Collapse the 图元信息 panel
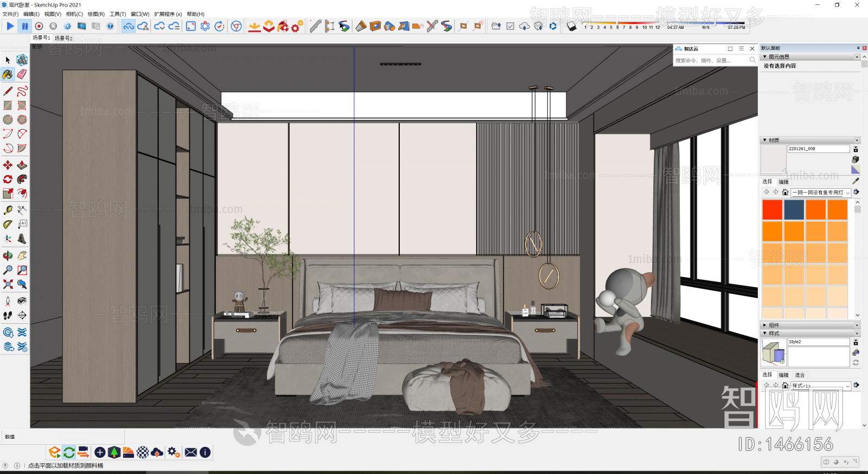 point(765,57)
